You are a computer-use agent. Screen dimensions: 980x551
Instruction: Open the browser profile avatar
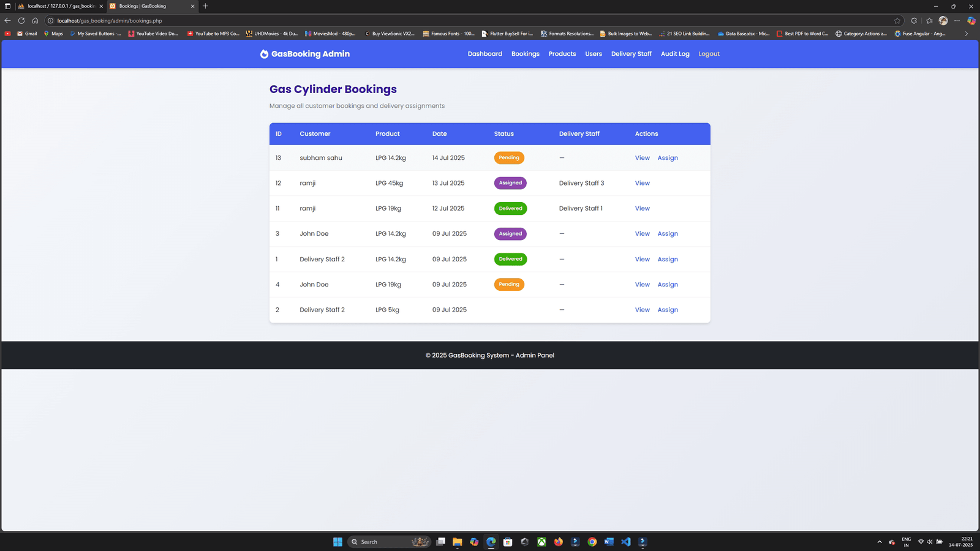point(943,21)
